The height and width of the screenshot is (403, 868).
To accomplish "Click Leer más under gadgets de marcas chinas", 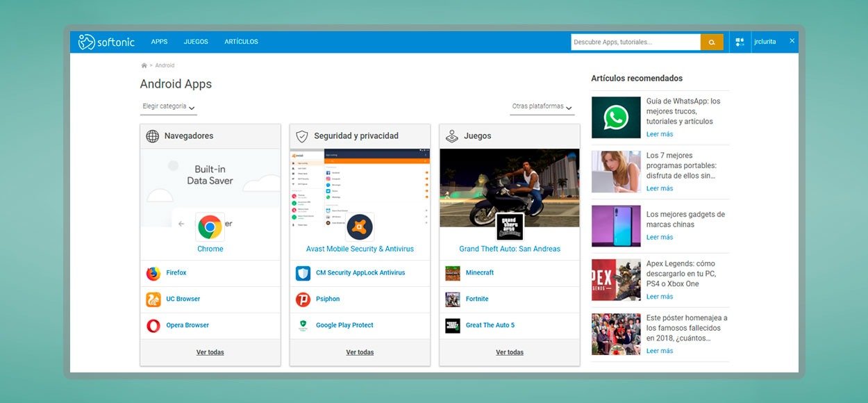I will tap(660, 237).
